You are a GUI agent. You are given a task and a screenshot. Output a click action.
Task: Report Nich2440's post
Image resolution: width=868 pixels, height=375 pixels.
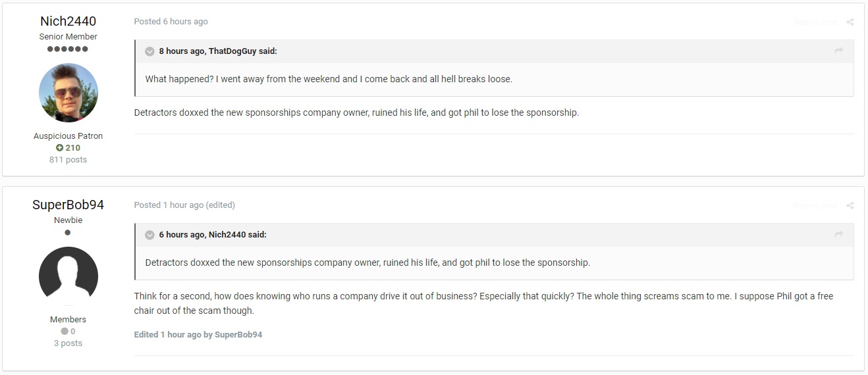click(x=815, y=22)
